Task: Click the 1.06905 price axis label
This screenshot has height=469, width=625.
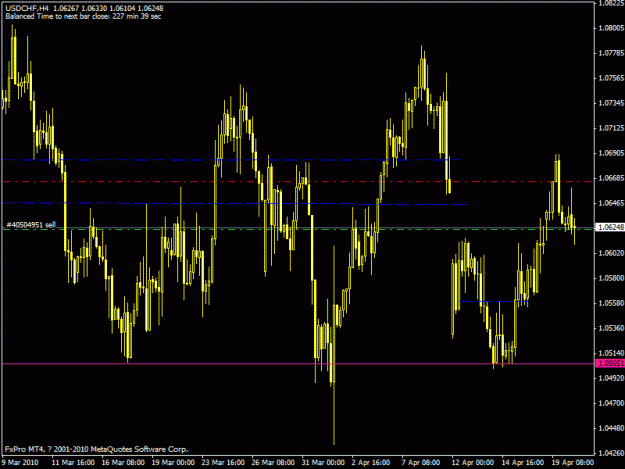Action: tap(611, 153)
